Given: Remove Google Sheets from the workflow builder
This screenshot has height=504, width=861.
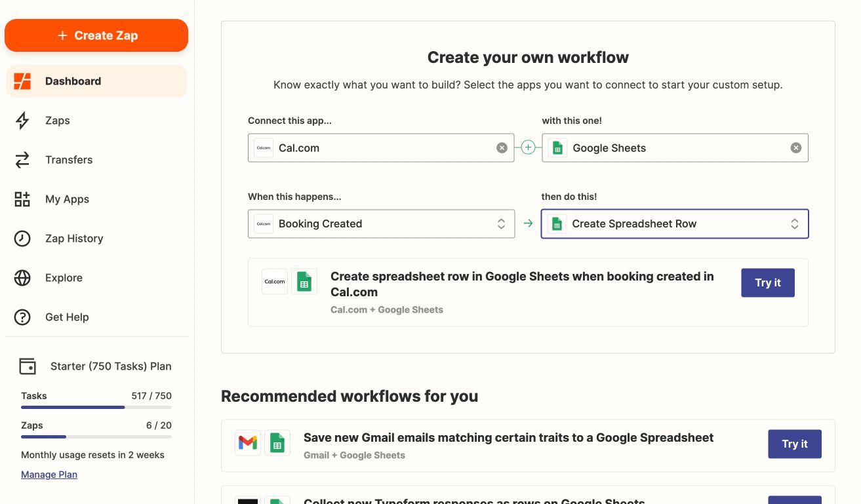Looking at the screenshot, I should tap(795, 147).
